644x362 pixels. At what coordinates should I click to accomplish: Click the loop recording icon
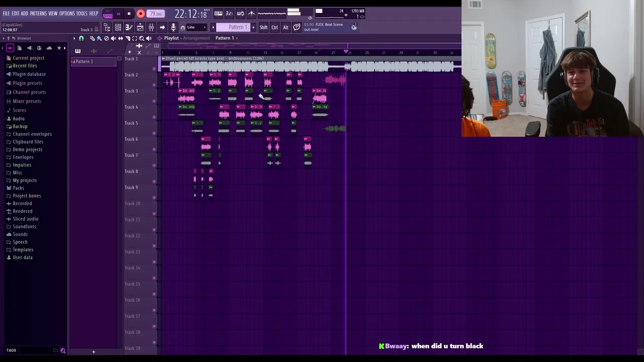tap(240, 14)
